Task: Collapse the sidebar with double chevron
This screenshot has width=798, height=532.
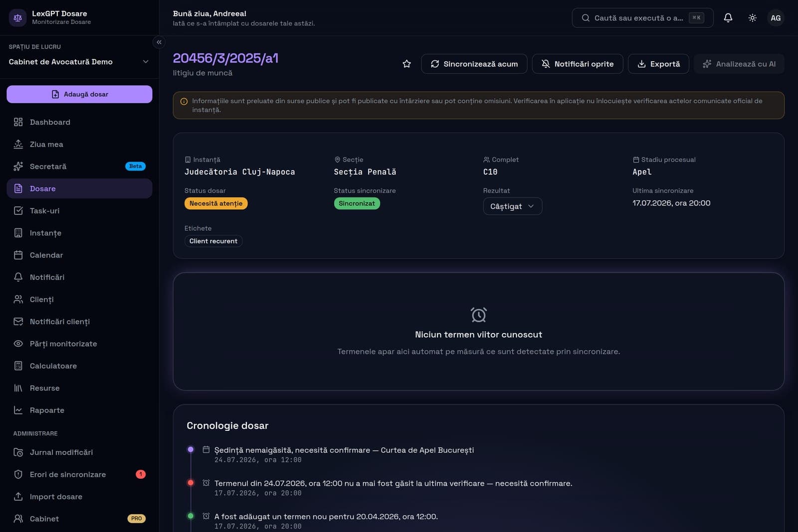Action: tap(159, 42)
